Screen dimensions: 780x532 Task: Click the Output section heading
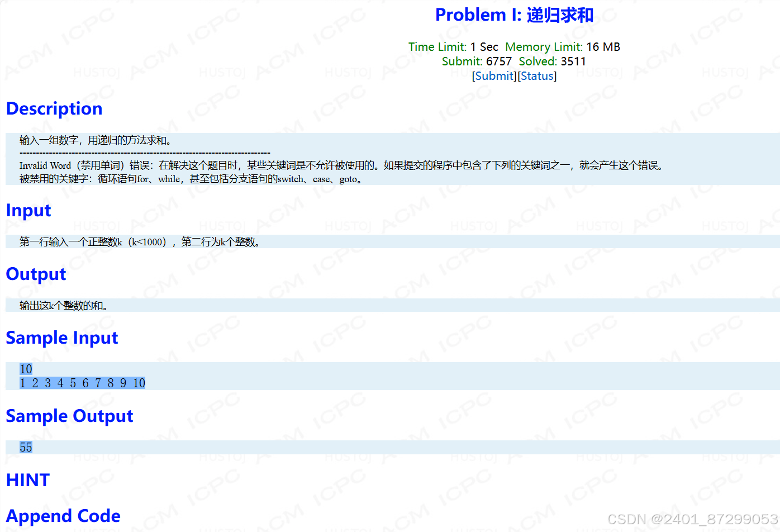tap(36, 274)
